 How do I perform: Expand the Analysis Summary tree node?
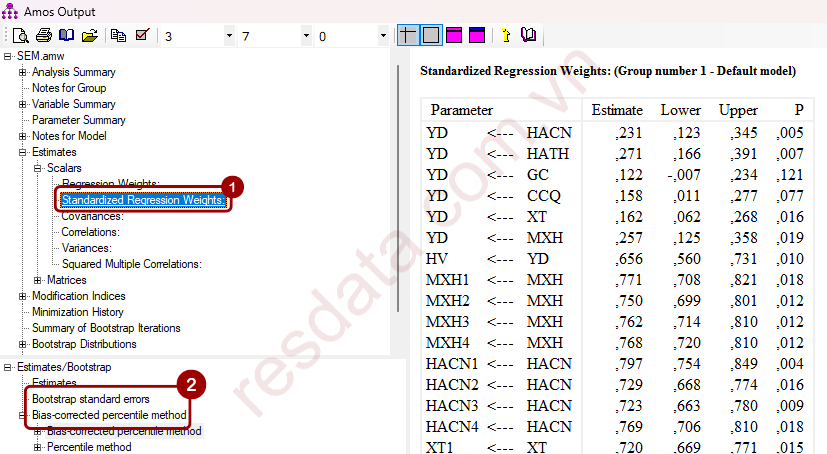coord(22,72)
